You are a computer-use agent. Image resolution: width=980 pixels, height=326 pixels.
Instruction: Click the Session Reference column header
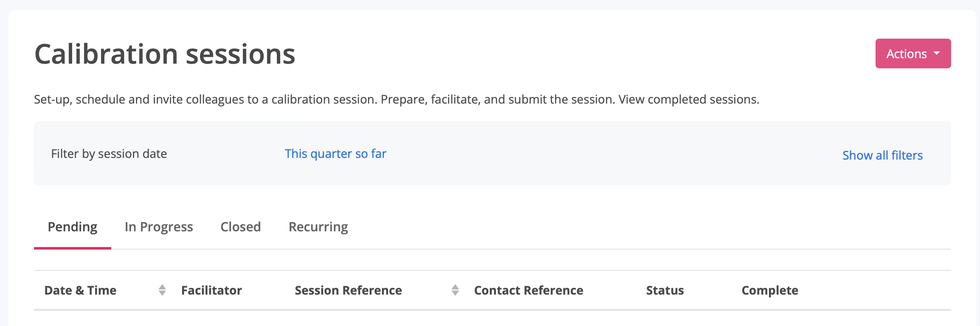(x=348, y=290)
